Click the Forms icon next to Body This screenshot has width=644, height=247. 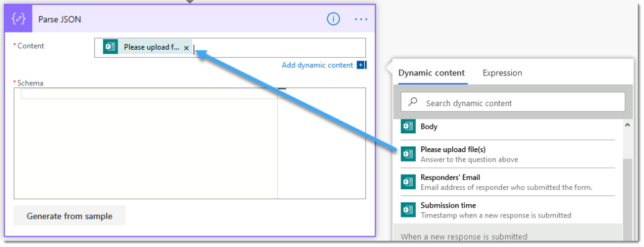(x=408, y=126)
